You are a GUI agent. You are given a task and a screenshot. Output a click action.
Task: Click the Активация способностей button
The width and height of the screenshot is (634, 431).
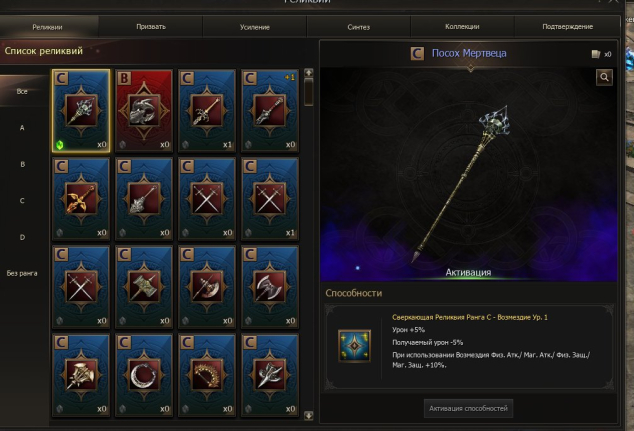pyautogui.click(x=468, y=408)
